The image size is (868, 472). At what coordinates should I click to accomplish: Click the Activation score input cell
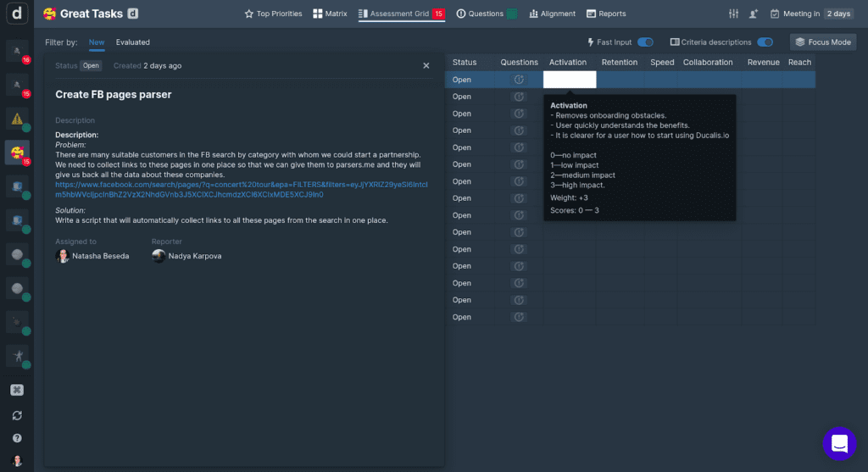pos(570,80)
